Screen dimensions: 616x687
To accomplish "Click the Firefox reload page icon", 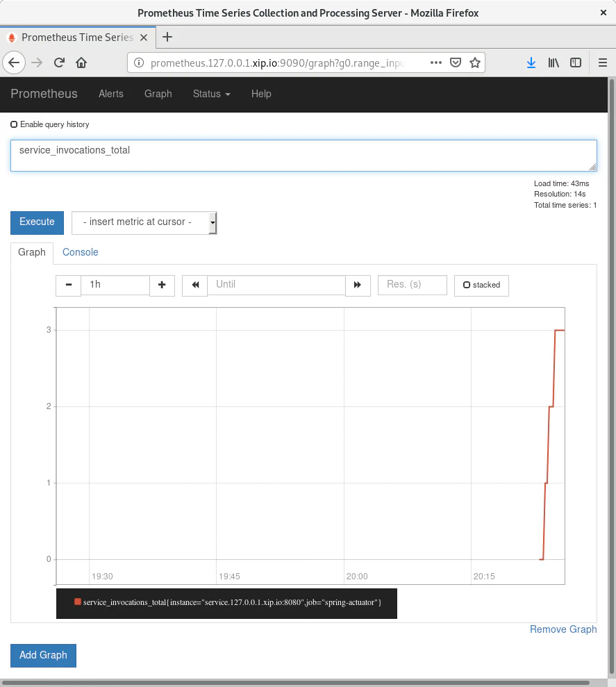I will tap(60, 63).
